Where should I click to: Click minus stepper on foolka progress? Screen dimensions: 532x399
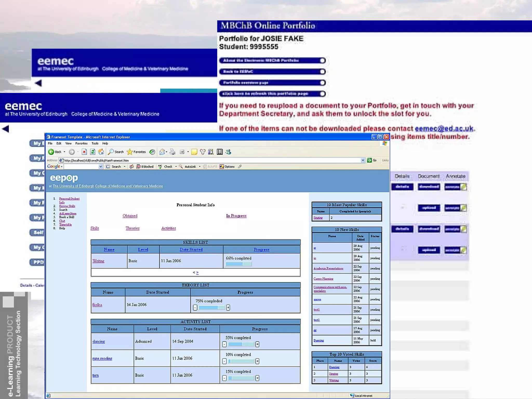pos(195,308)
